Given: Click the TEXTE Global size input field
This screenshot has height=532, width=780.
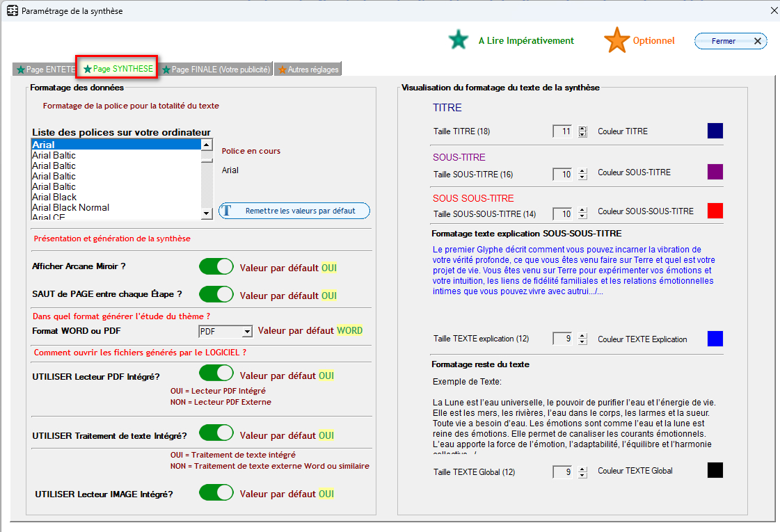Looking at the screenshot, I should tap(563, 472).
